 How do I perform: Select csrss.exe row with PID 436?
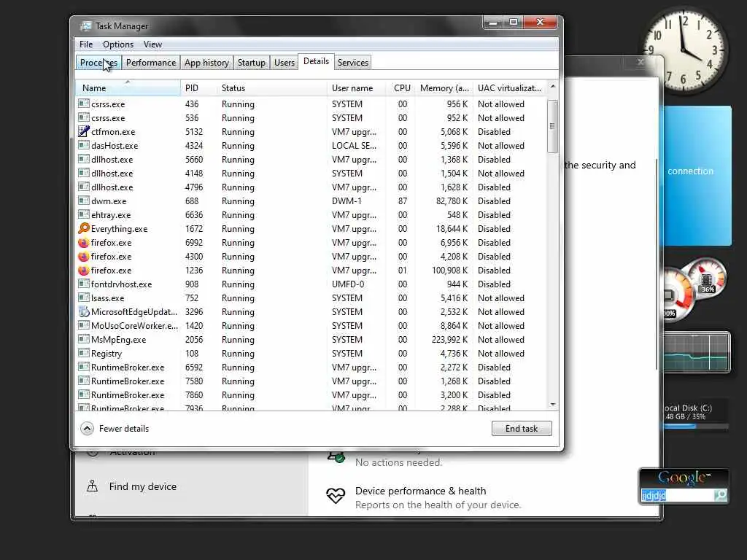point(311,104)
